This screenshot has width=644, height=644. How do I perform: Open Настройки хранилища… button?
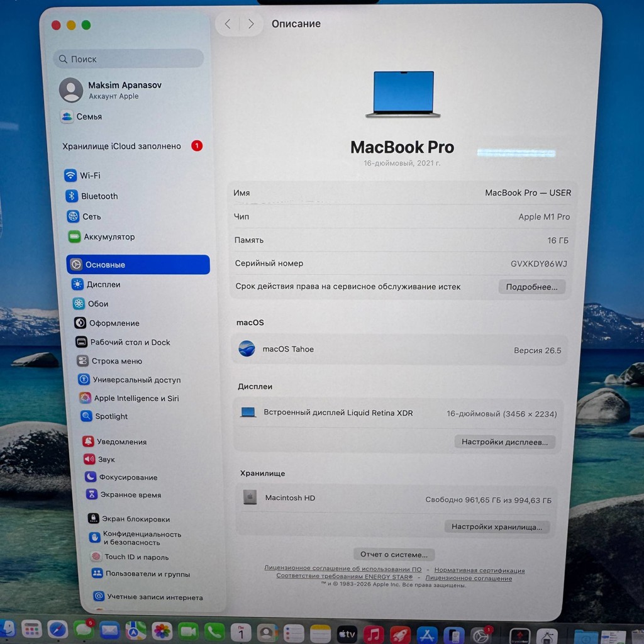[497, 526]
